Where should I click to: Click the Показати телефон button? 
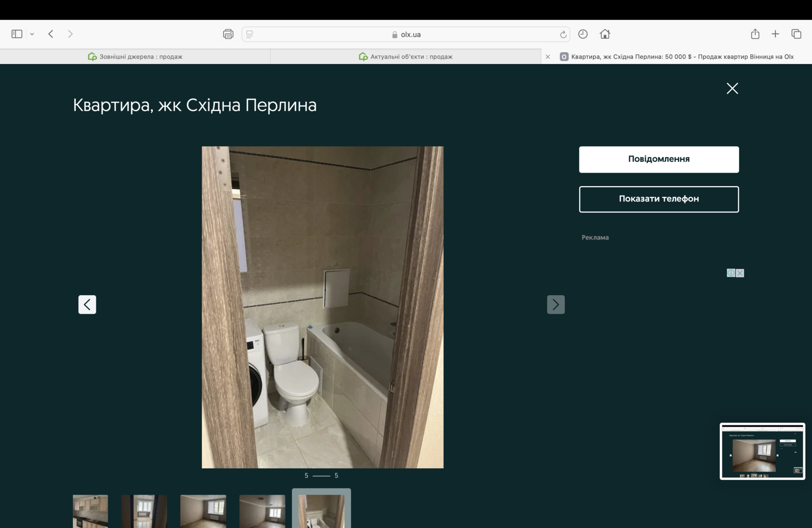pos(658,199)
